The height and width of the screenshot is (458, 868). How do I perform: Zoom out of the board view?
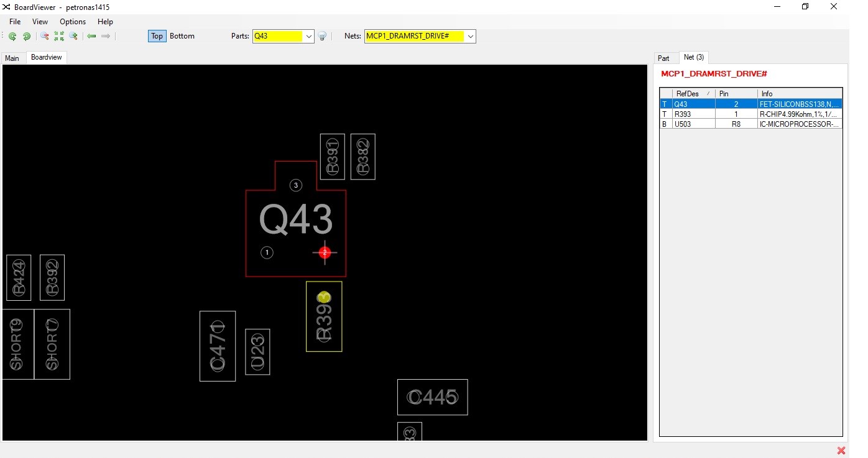[x=45, y=36]
